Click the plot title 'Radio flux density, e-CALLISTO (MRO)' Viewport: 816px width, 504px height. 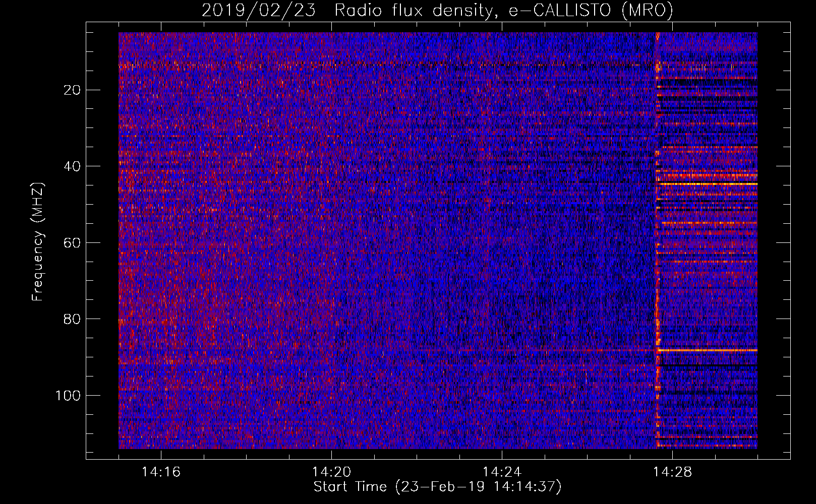[x=504, y=10]
